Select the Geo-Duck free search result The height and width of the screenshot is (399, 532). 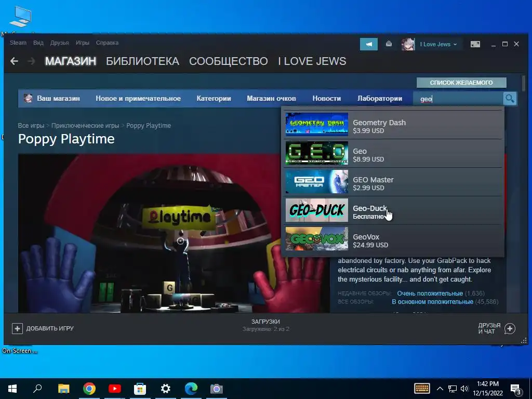point(393,210)
